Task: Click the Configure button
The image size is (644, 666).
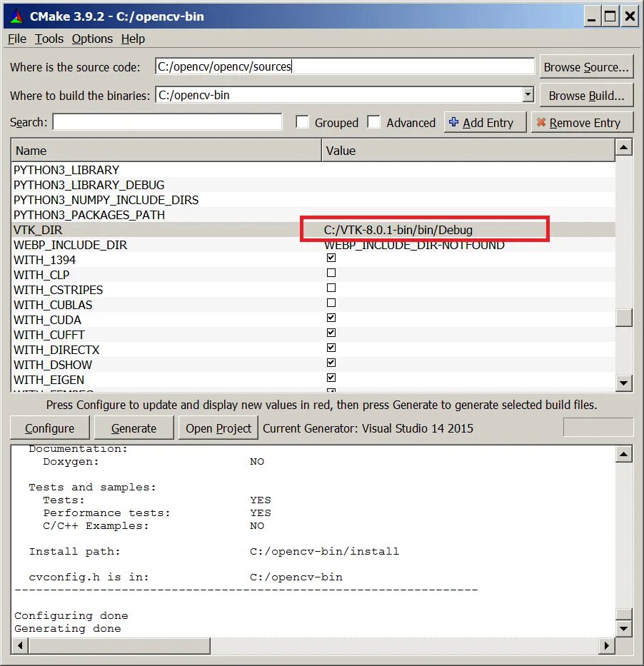Action: coord(50,428)
